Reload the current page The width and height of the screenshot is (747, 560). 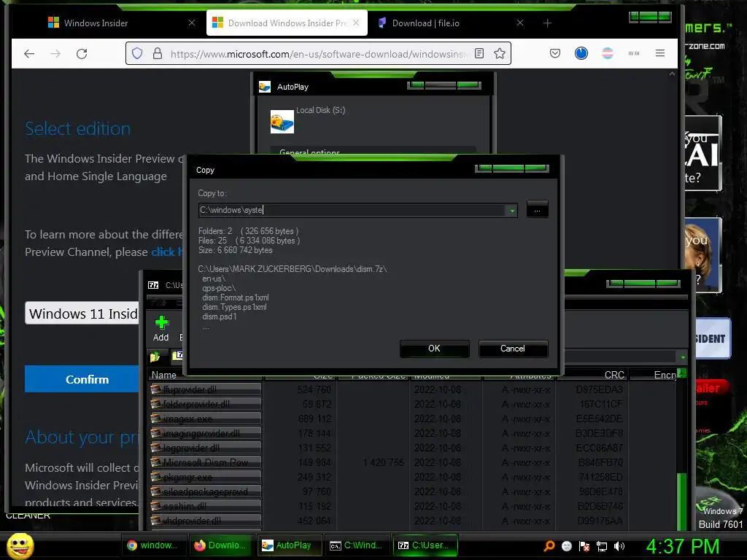point(82,54)
